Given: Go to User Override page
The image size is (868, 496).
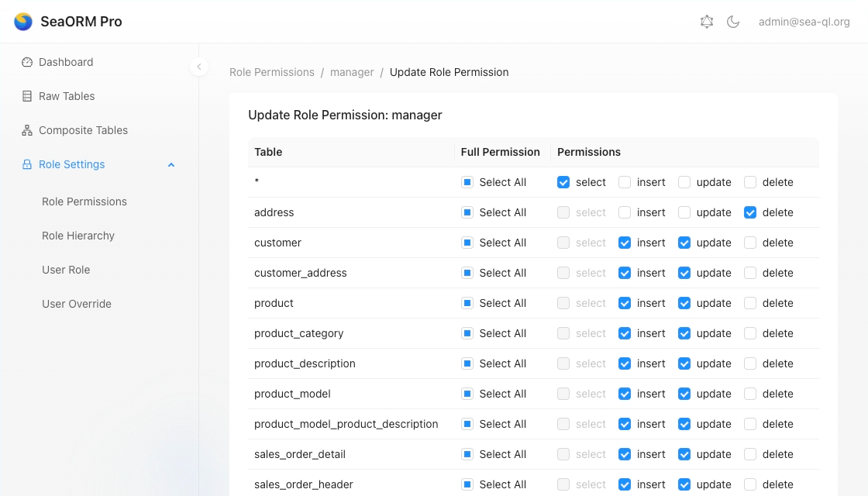Looking at the screenshot, I should pyautogui.click(x=77, y=304).
